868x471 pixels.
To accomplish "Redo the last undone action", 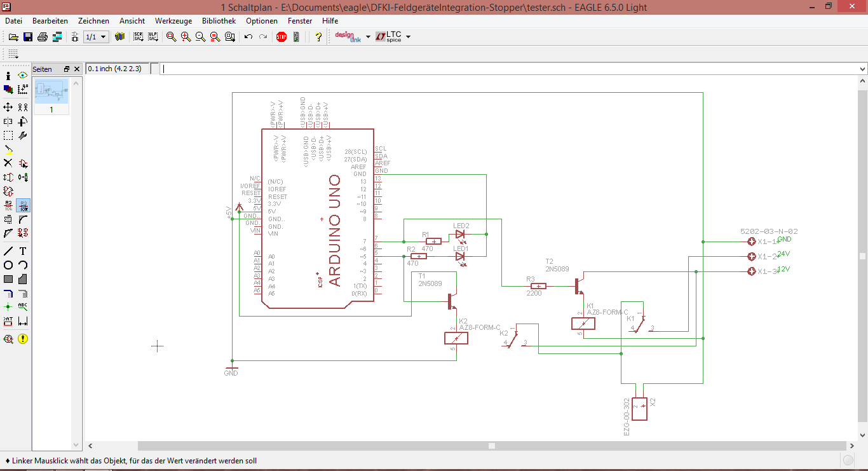I will coord(263,37).
